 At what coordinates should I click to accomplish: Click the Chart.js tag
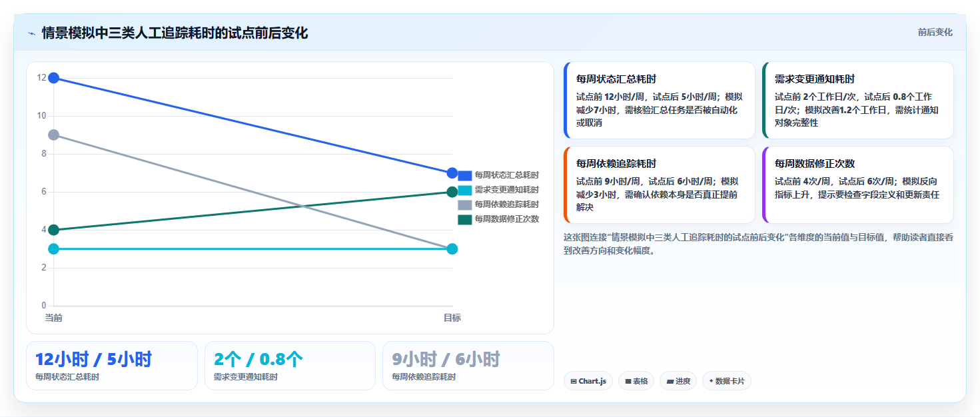pyautogui.click(x=588, y=381)
